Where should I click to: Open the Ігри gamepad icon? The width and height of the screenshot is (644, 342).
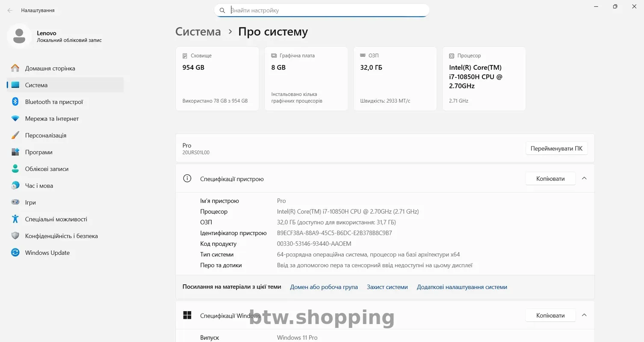[15, 202]
